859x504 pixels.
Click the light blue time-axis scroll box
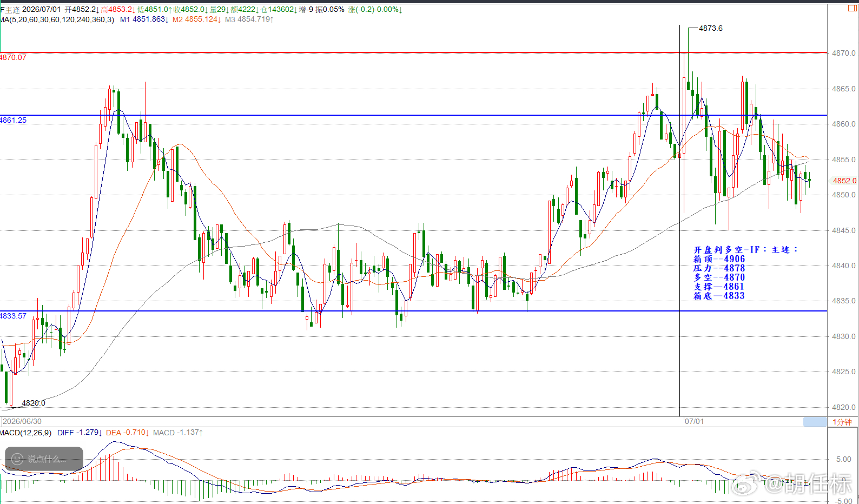(815, 422)
